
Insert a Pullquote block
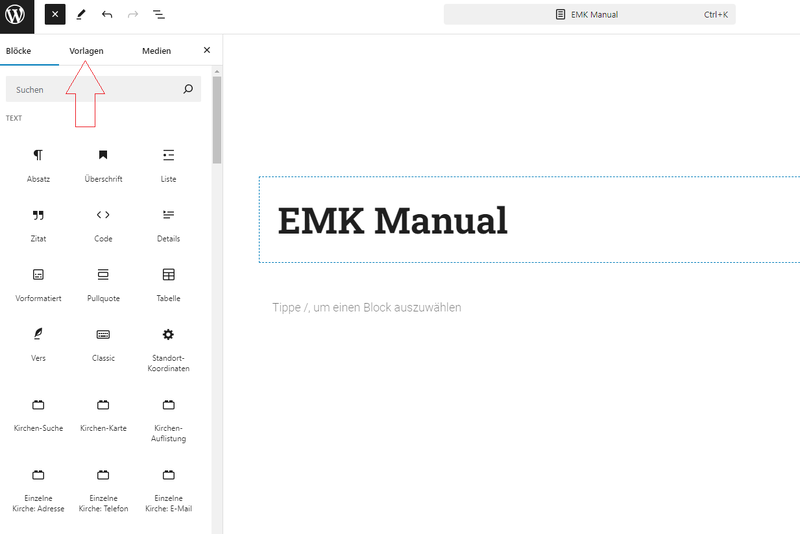(103, 285)
